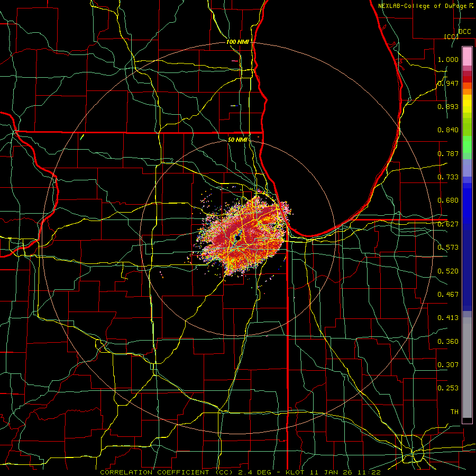Click the 0.733 legend value
This screenshot has height=476, width=476.
448,177
